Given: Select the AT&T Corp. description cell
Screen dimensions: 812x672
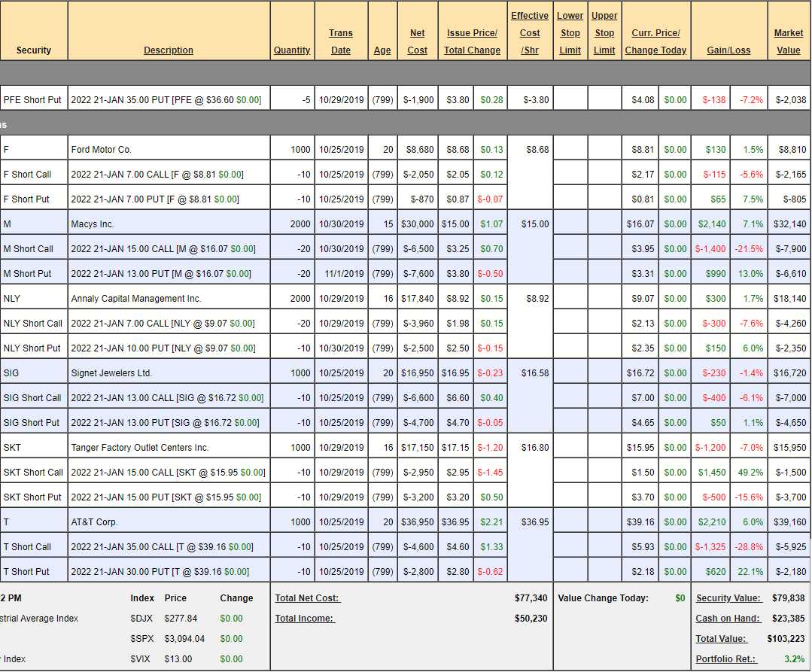Looking at the screenshot, I should [x=94, y=522].
